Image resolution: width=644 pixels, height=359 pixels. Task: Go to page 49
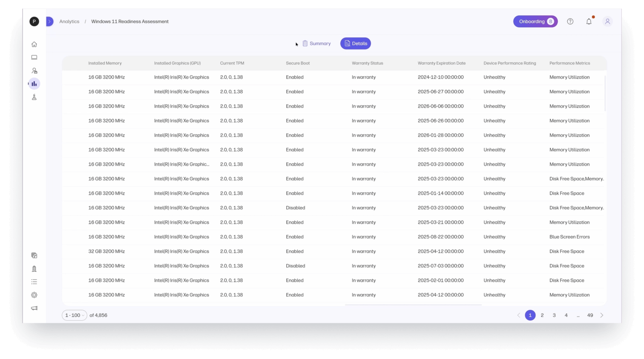[x=590, y=315]
